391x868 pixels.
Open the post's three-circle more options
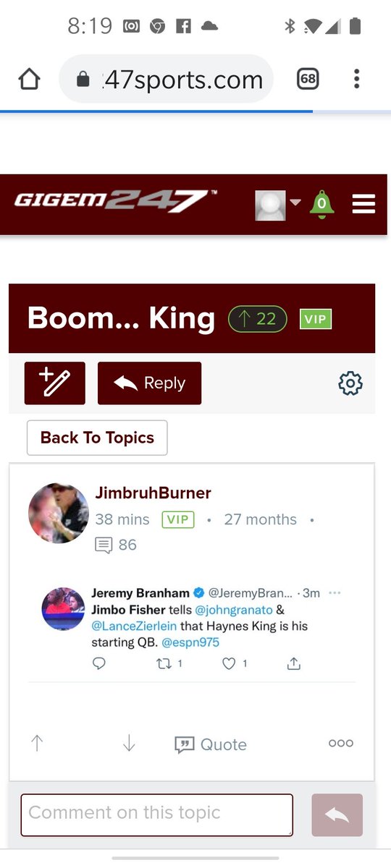(x=341, y=743)
